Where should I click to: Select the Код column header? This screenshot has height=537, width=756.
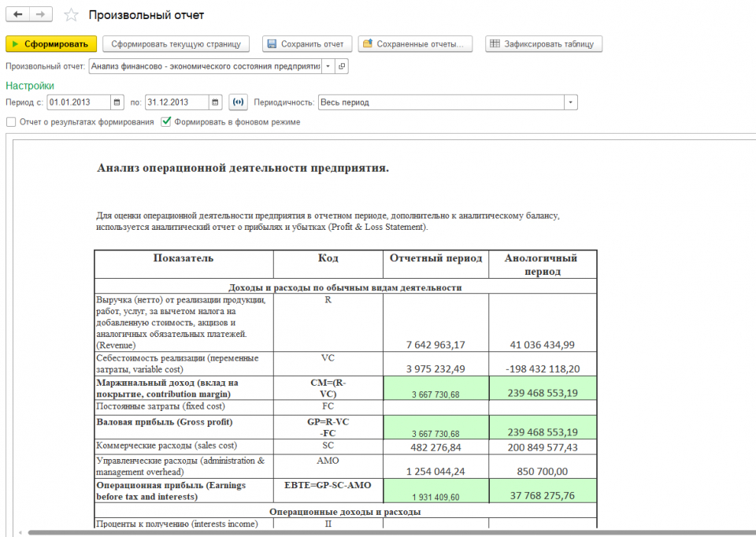(328, 264)
